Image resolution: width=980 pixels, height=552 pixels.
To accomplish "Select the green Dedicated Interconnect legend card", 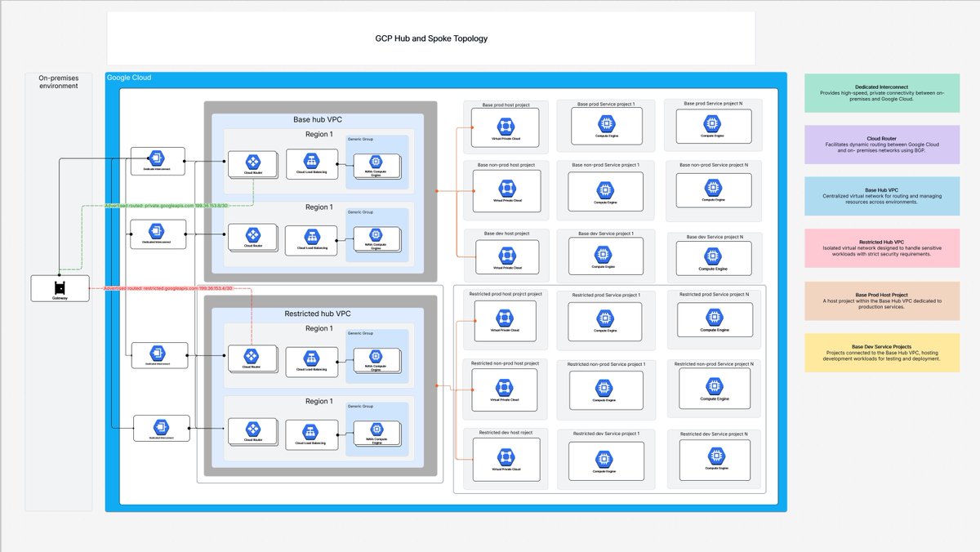I will [883, 93].
